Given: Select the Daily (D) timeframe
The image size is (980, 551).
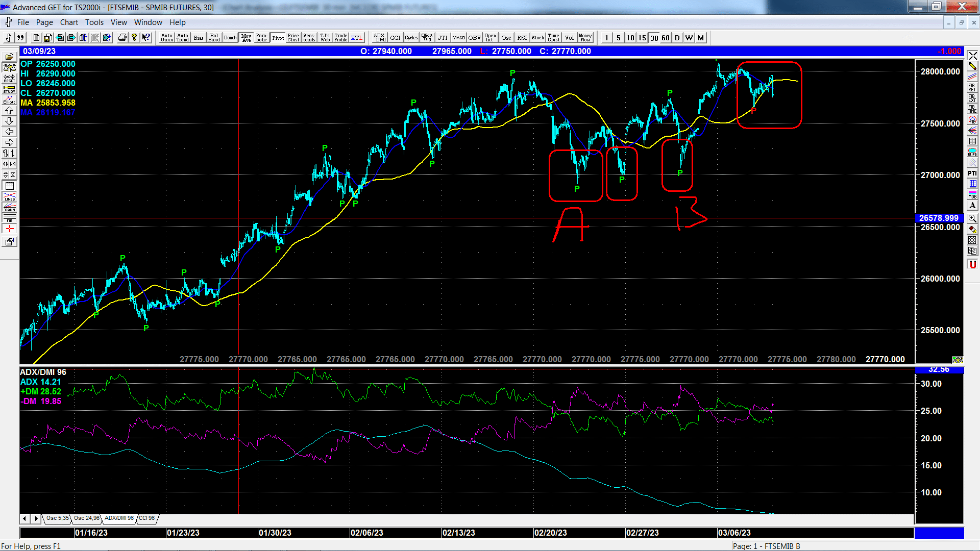Looking at the screenshot, I should (677, 38).
